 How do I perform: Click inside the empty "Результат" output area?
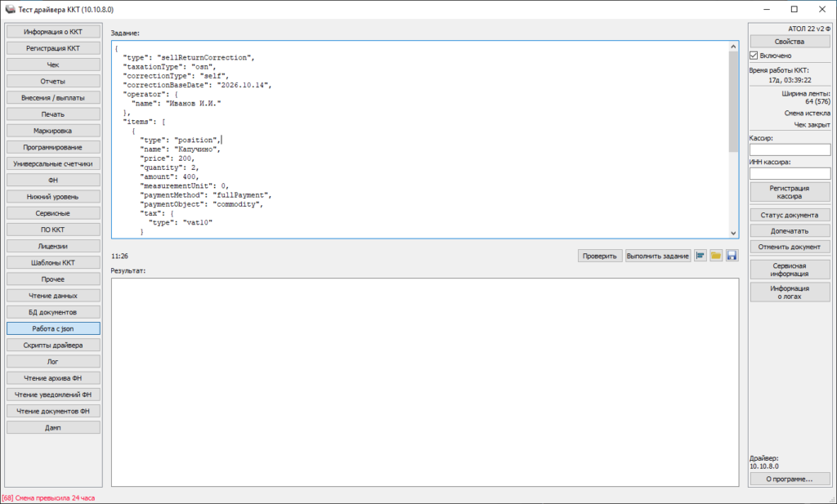click(x=425, y=382)
